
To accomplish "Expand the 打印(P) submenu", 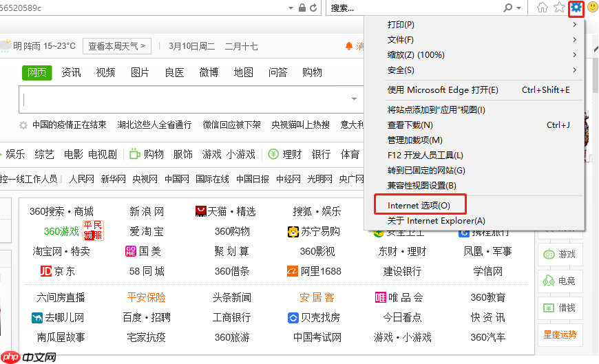I will [574, 25].
